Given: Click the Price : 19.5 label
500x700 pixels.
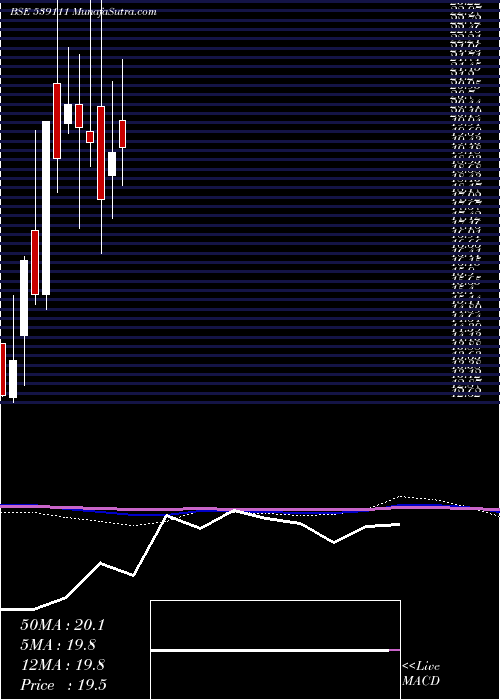Looking at the screenshot, I should click(x=63, y=685).
